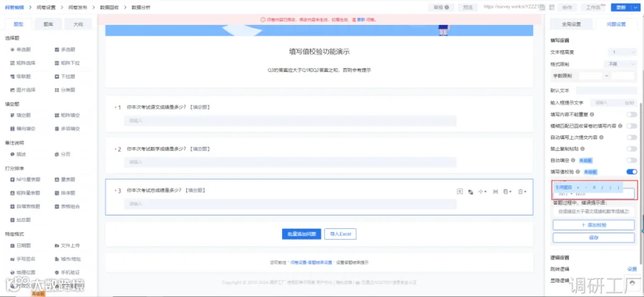This screenshot has width=644, height=297.
Task: Add a 表格组合 question
Action: [x=67, y=206]
